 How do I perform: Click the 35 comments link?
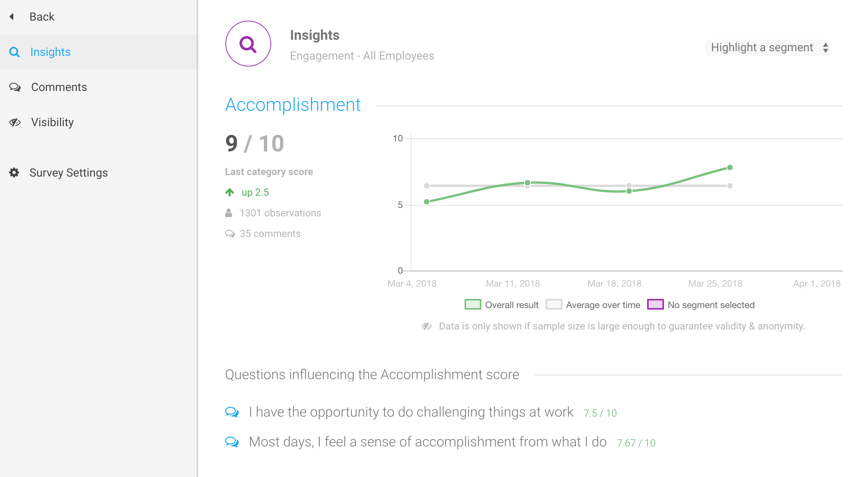click(x=270, y=234)
